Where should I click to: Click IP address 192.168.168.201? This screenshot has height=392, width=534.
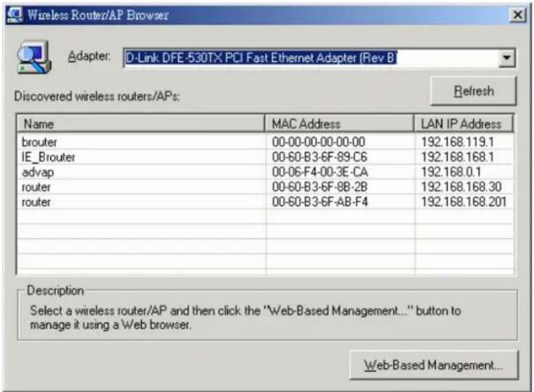click(463, 202)
